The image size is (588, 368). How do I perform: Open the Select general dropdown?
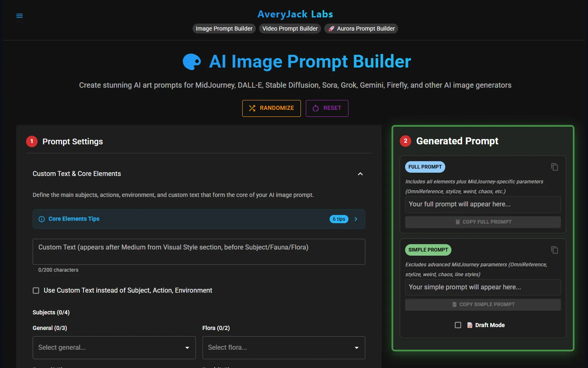tap(114, 347)
